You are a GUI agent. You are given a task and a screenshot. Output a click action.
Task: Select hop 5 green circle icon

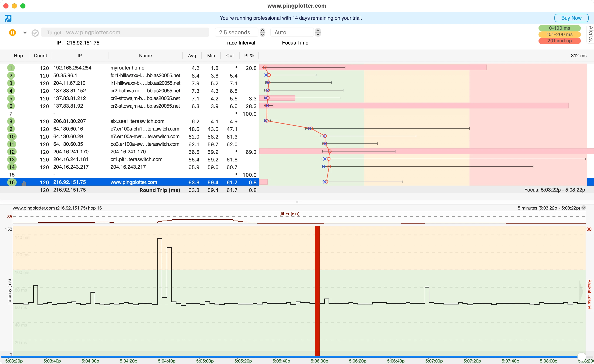11,98
